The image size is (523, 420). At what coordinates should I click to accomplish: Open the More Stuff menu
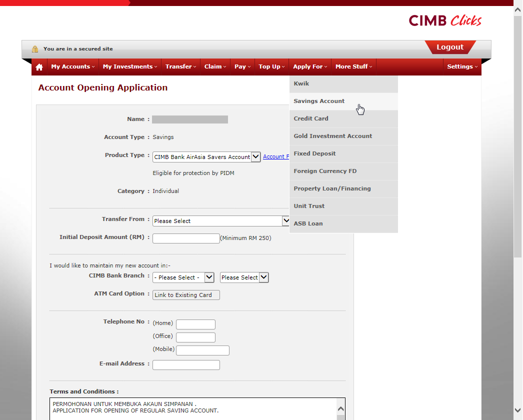tap(354, 66)
